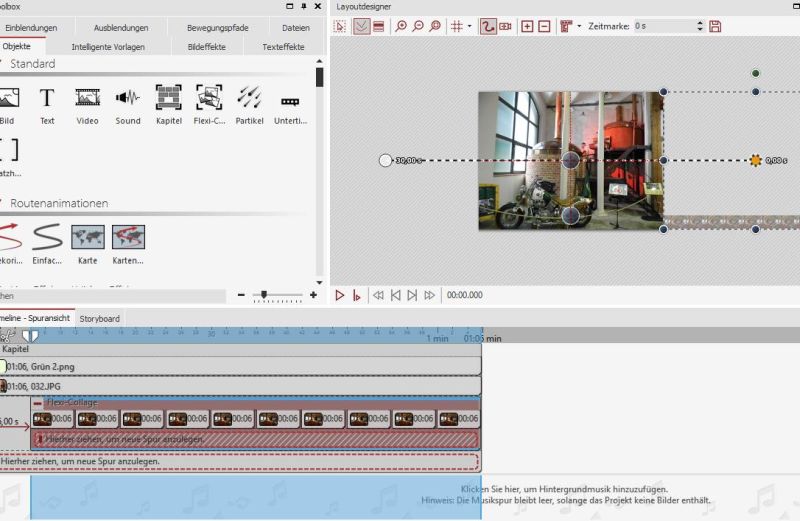Select the Sound object icon
Screen dimensions: 800x521
click(128, 98)
